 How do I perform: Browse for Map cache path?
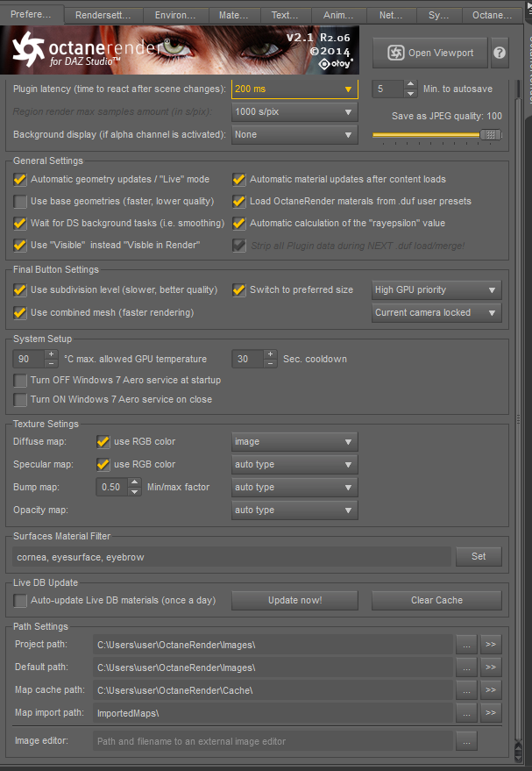(466, 690)
